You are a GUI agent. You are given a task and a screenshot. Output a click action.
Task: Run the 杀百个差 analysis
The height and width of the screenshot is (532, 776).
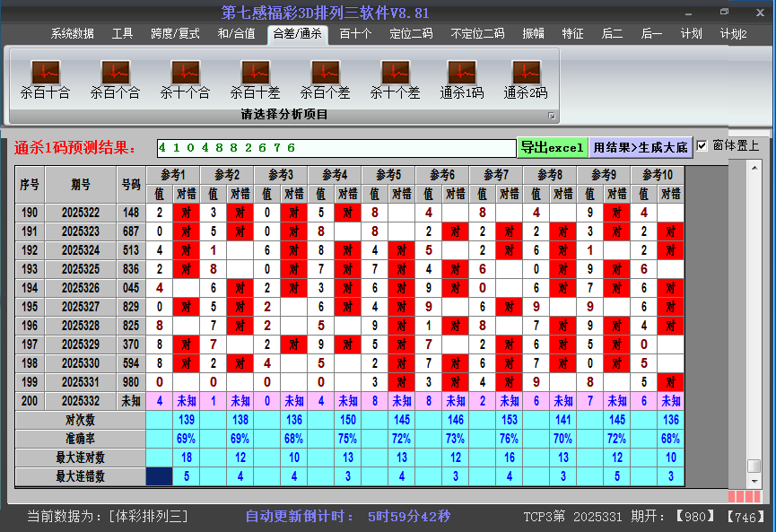[x=325, y=79]
